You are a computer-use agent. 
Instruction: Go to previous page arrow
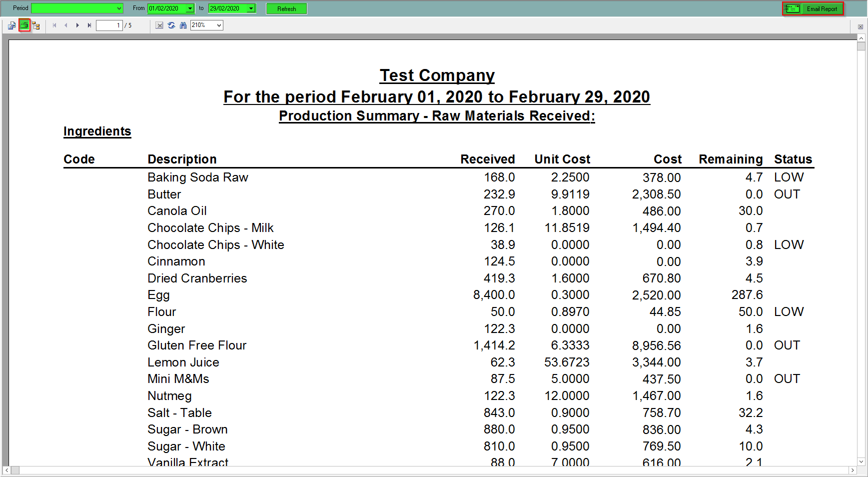pos(65,25)
